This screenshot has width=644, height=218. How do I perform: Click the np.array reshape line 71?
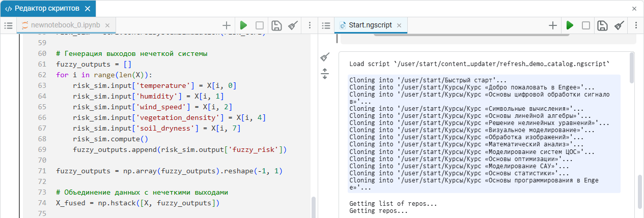pyautogui.click(x=170, y=171)
